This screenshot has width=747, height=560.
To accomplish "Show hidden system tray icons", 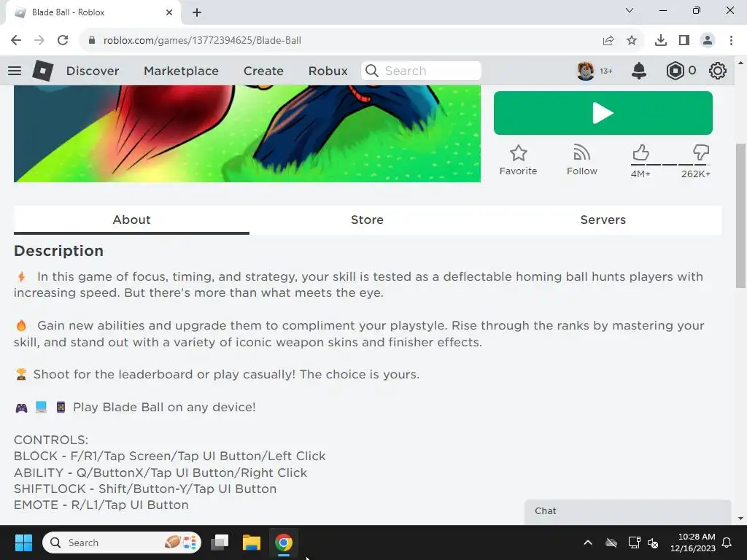I will pyautogui.click(x=588, y=542).
